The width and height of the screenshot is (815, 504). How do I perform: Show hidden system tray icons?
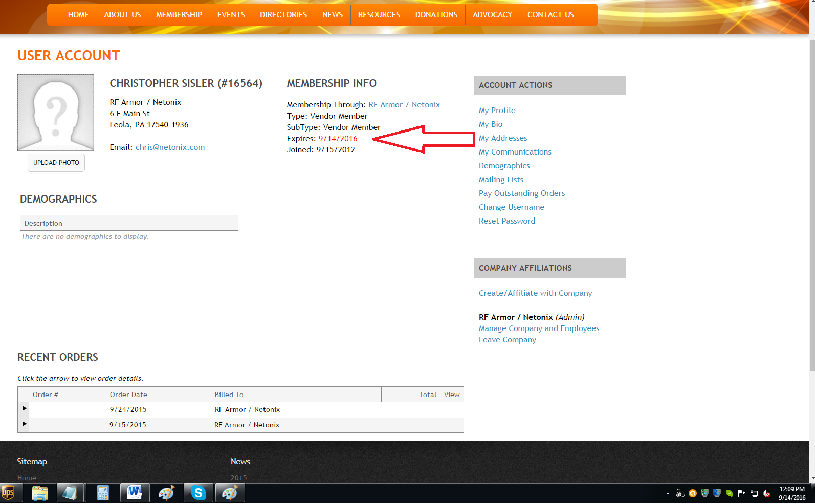pos(668,493)
